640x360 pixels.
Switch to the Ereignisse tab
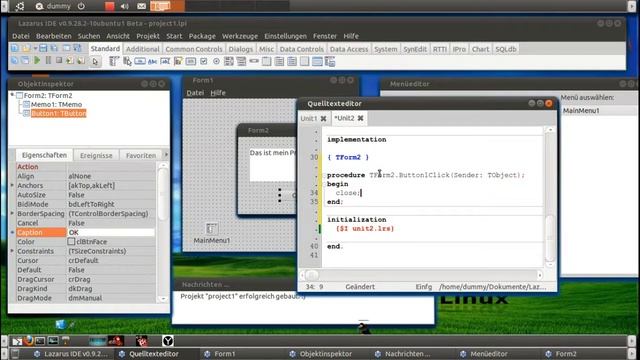point(96,156)
